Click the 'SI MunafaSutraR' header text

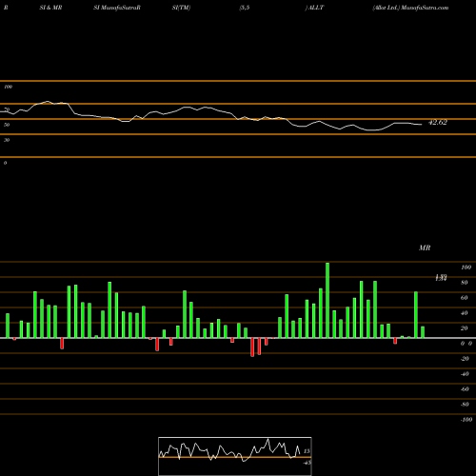pyautogui.click(x=117, y=8)
